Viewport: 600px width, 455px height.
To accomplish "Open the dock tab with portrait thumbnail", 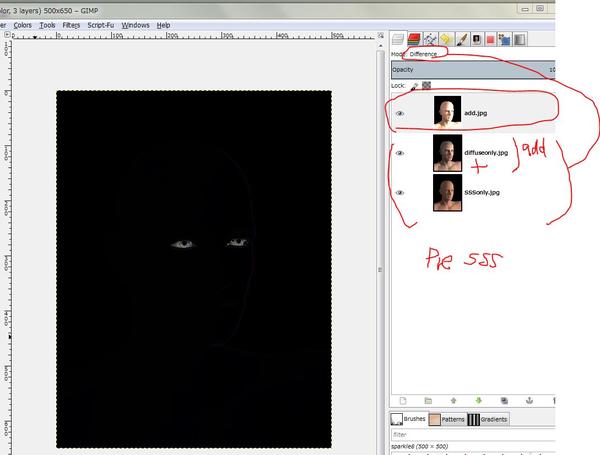I will [x=476, y=39].
